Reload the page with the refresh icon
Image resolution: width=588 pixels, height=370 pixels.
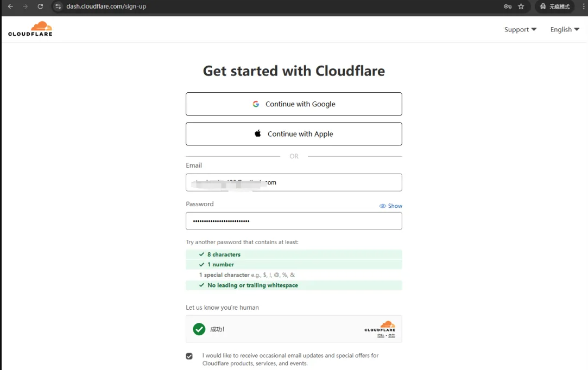(x=40, y=7)
